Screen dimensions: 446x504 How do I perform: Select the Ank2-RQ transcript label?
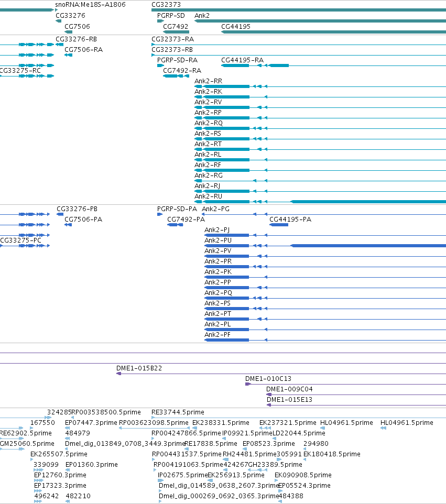[209, 123]
